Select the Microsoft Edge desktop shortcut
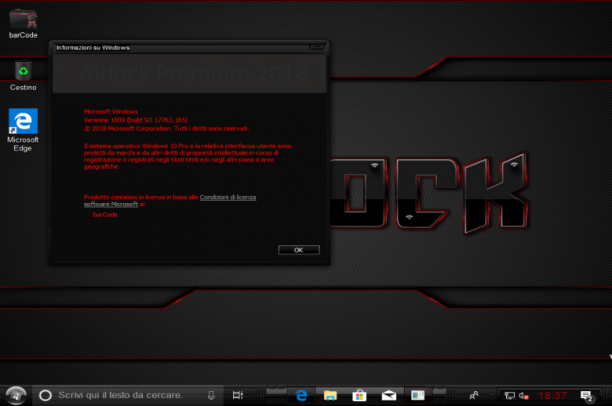This screenshot has width=612, height=406. tap(23, 130)
